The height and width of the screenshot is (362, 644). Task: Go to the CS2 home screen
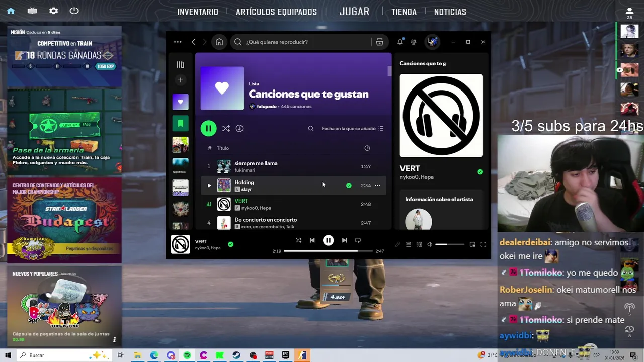pyautogui.click(x=11, y=11)
